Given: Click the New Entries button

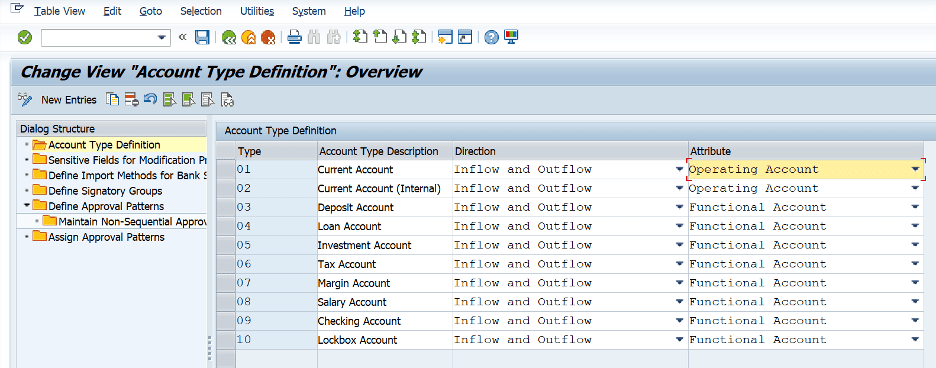Looking at the screenshot, I should tap(69, 100).
